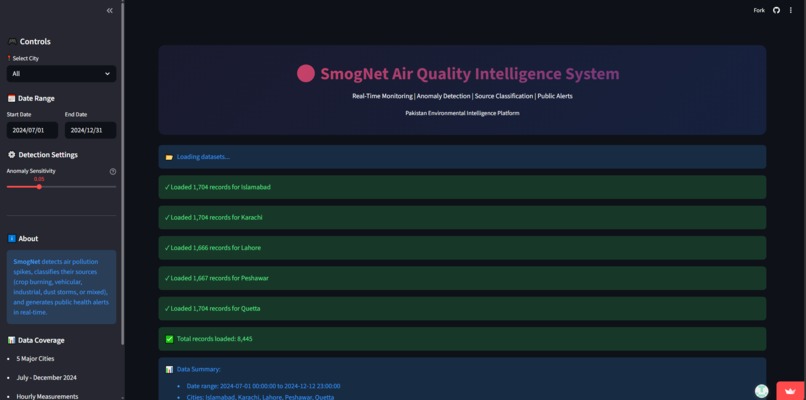Click the SmogNet About description box

coord(61,287)
